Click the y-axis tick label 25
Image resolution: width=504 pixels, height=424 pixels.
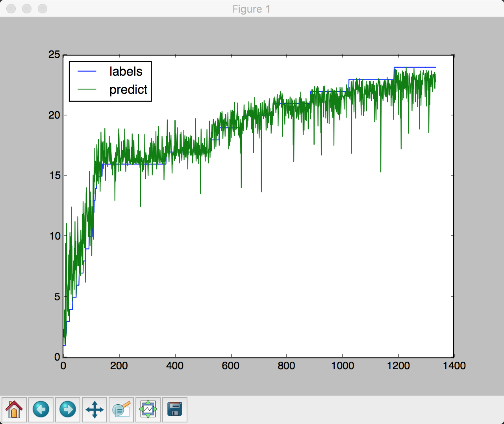[x=54, y=55]
